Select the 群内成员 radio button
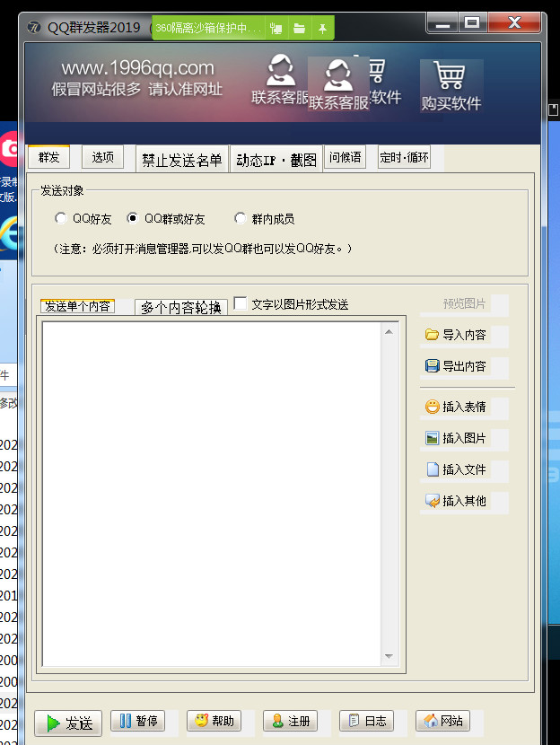 pos(241,218)
